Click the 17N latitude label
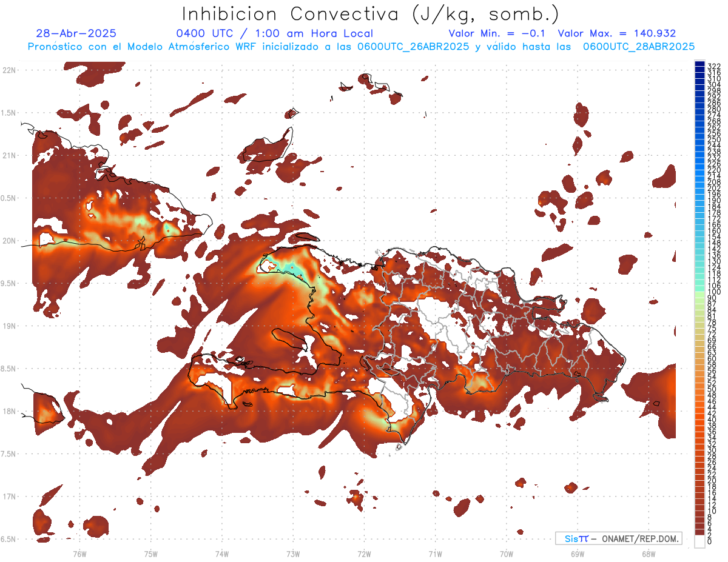The height and width of the screenshot is (562, 728). (9, 497)
